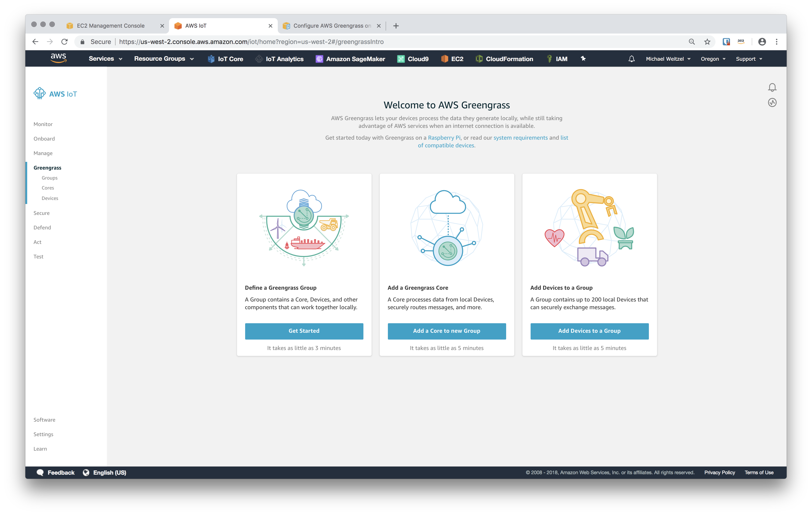Open the CloudFormation shortcut

click(x=504, y=59)
